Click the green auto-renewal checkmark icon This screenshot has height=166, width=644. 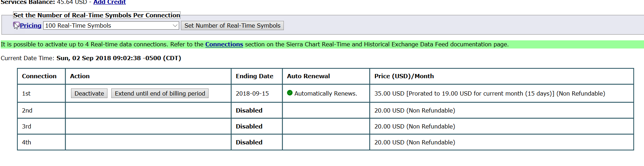(290, 93)
